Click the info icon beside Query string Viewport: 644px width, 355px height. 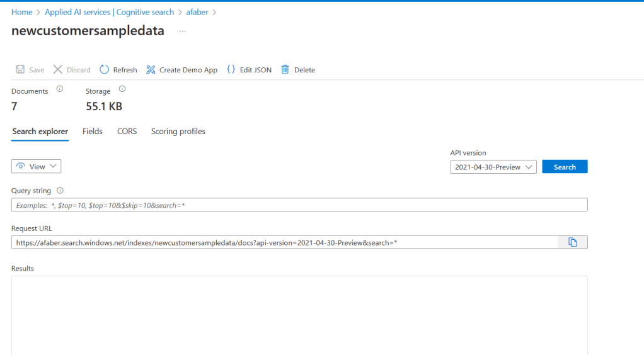(x=60, y=190)
